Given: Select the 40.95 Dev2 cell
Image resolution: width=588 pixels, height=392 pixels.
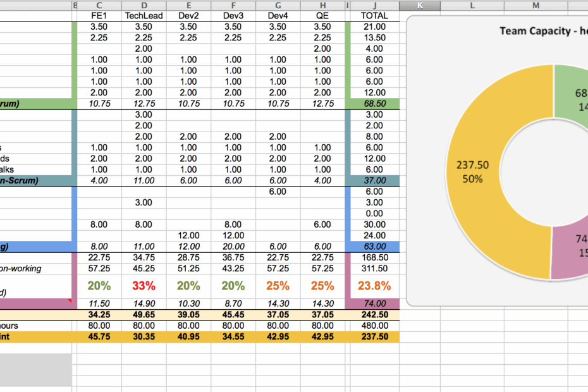Looking at the screenshot, I should click(x=188, y=336).
